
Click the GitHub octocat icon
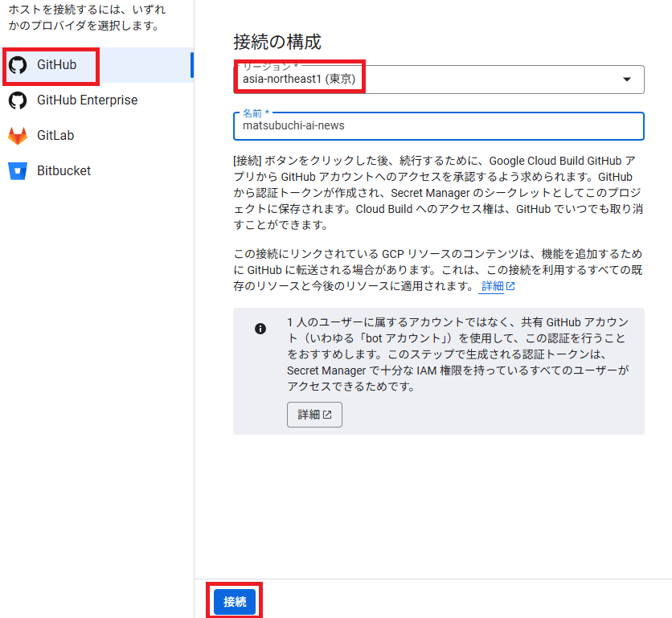tap(18, 65)
